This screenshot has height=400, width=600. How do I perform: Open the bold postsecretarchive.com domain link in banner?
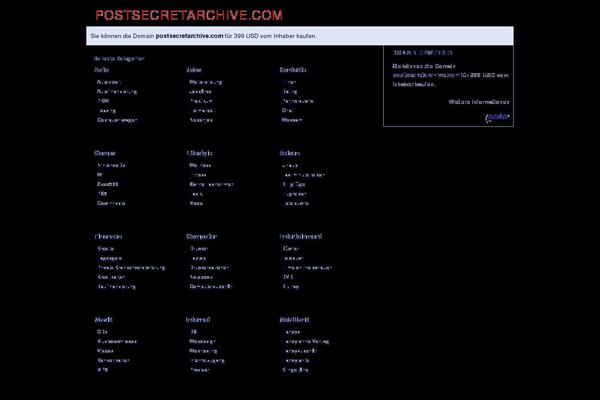[189, 36]
